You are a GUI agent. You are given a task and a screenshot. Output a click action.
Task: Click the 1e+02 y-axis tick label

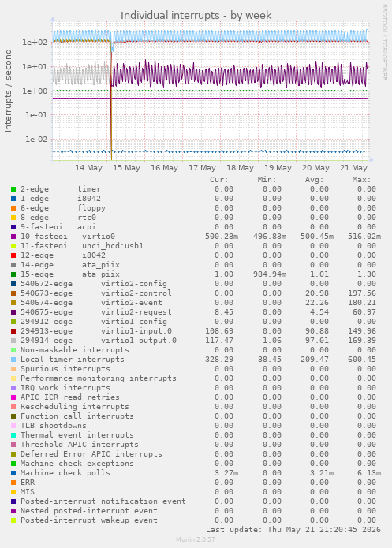pos(35,43)
